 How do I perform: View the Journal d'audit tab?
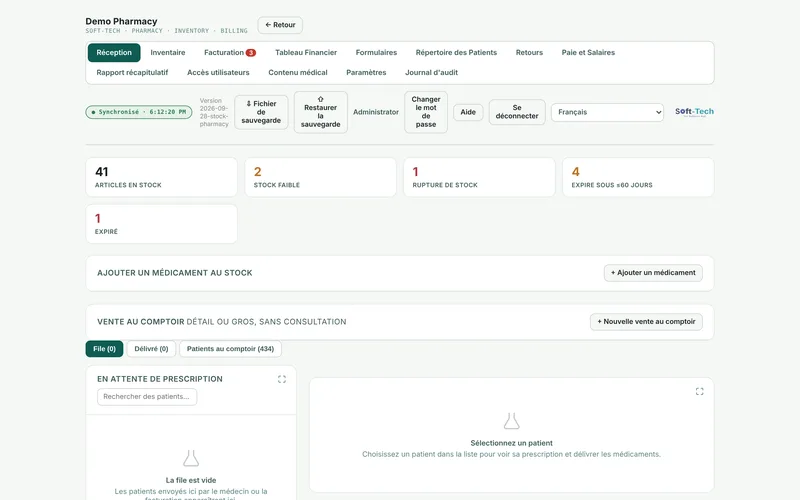(x=432, y=72)
